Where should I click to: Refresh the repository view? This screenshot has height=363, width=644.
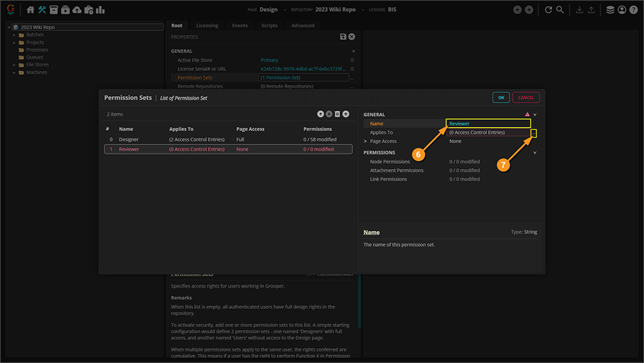(x=549, y=10)
